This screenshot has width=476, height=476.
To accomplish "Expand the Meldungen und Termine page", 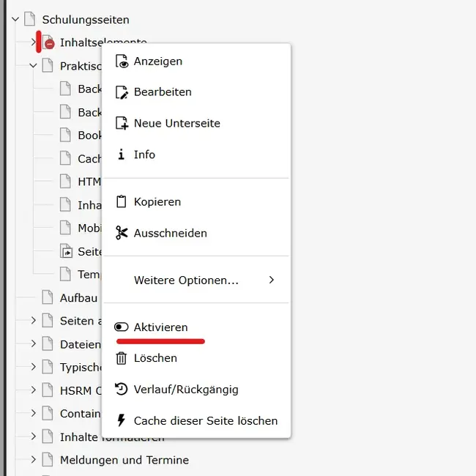I will [x=33, y=460].
